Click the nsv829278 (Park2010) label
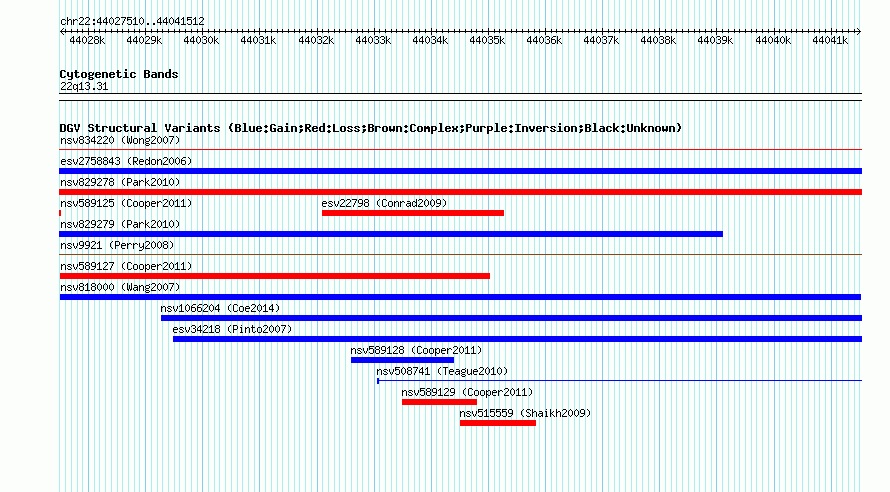This screenshot has width=890, height=492. pyautogui.click(x=120, y=182)
